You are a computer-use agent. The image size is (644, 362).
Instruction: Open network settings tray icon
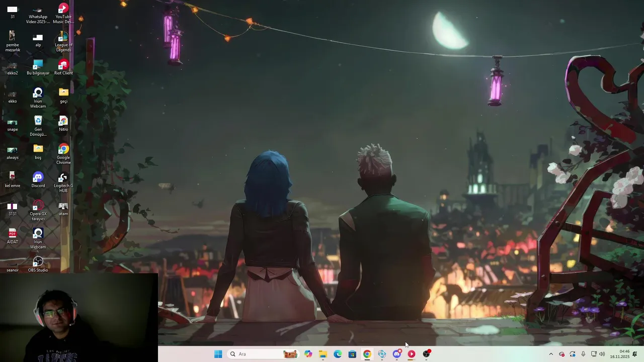coord(594,354)
